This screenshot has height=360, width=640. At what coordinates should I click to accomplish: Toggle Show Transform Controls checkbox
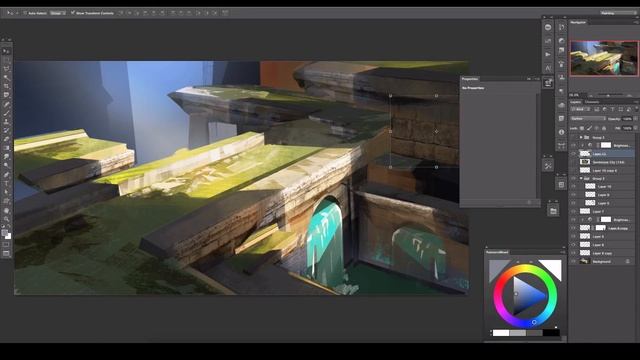(73, 13)
